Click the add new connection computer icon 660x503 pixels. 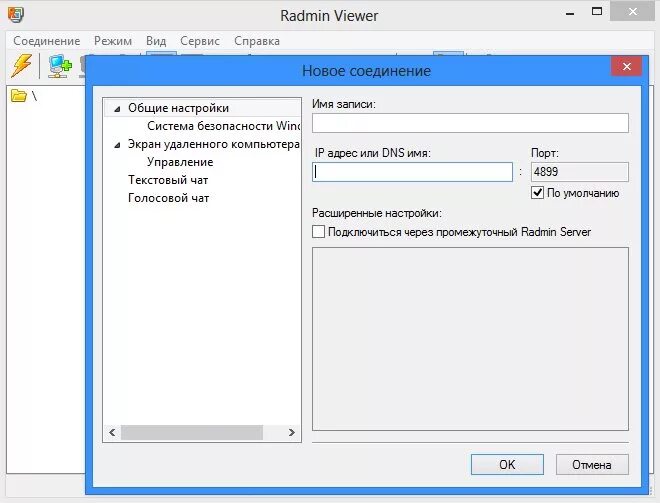pyautogui.click(x=60, y=66)
